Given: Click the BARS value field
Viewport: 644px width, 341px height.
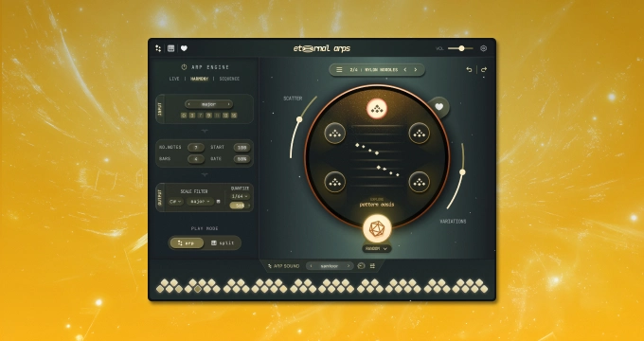Looking at the screenshot, I should 196,159.
